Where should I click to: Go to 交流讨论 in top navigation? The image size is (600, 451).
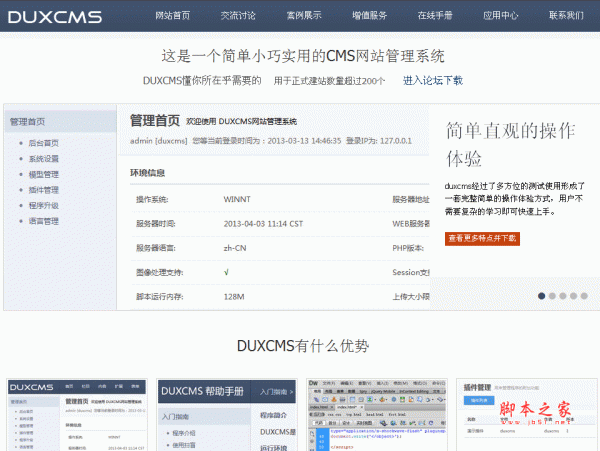click(x=238, y=15)
